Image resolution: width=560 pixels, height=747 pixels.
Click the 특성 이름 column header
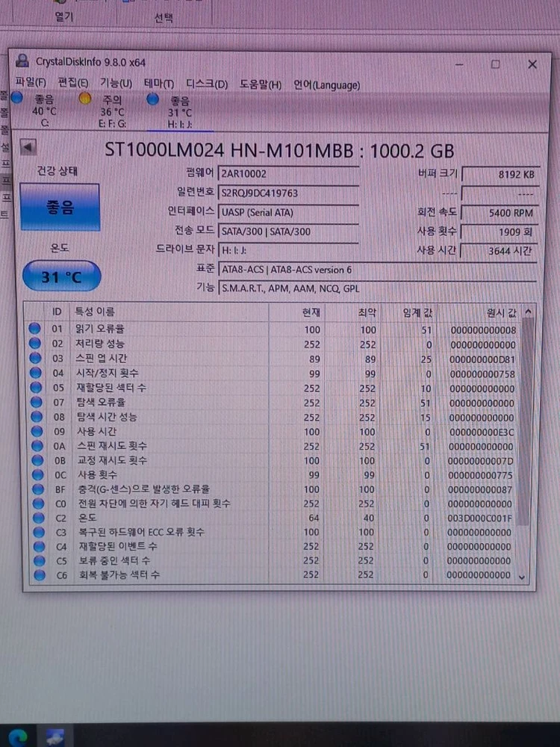click(x=169, y=312)
